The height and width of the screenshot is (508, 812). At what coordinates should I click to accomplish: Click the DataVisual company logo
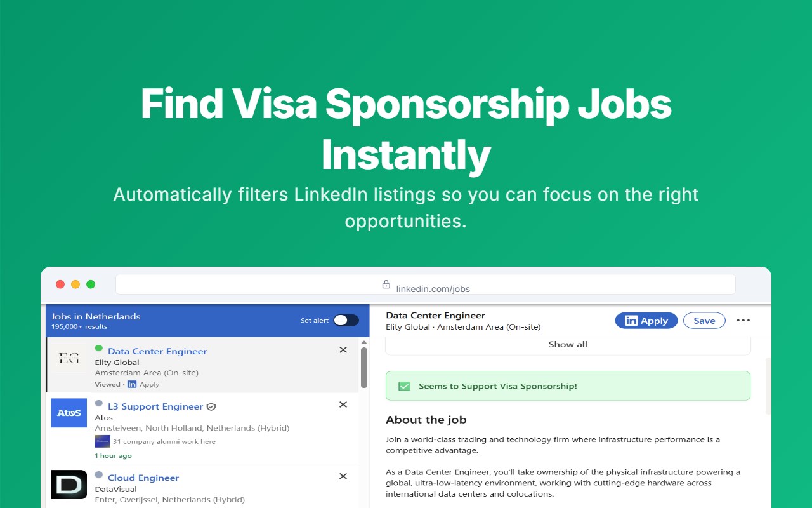tap(69, 485)
